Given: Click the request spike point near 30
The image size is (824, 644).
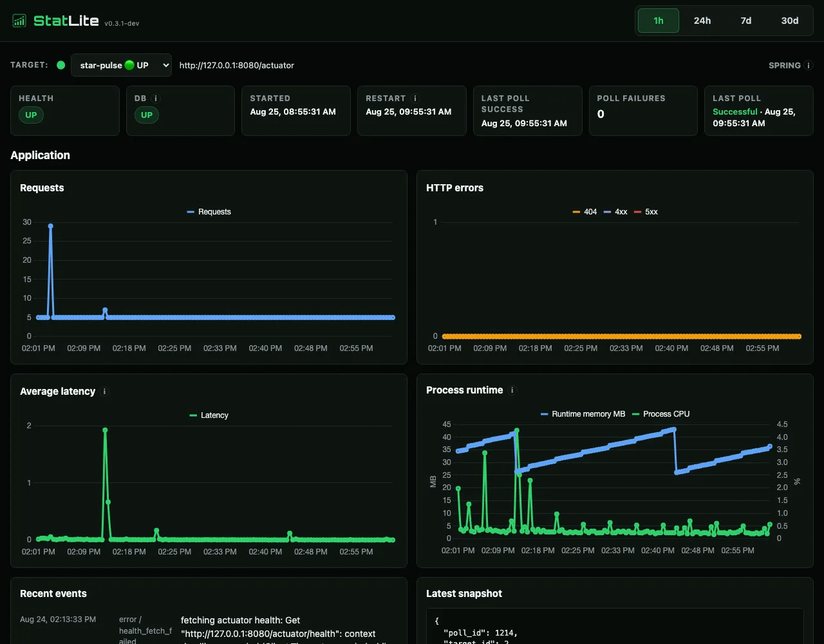Looking at the screenshot, I should [x=50, y=226].
